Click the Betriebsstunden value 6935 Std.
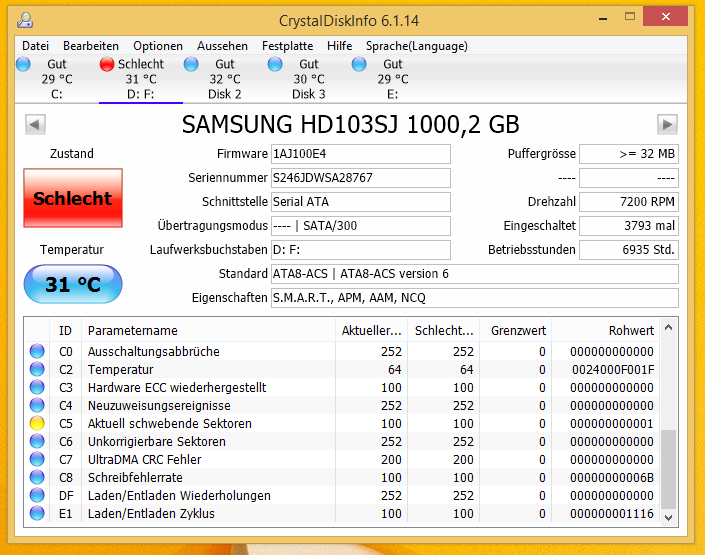Screen dimensions: 705x555 click(x=629, y=250)
